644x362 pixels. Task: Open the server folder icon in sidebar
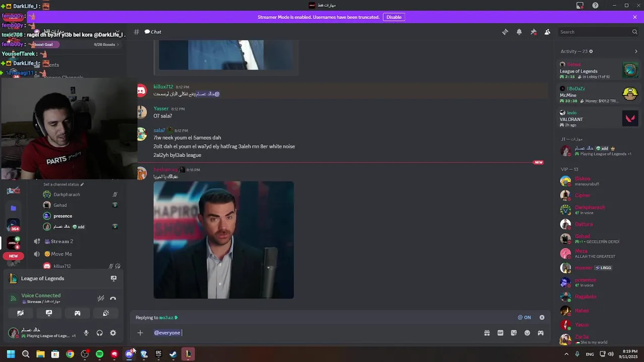coord(13,208)
